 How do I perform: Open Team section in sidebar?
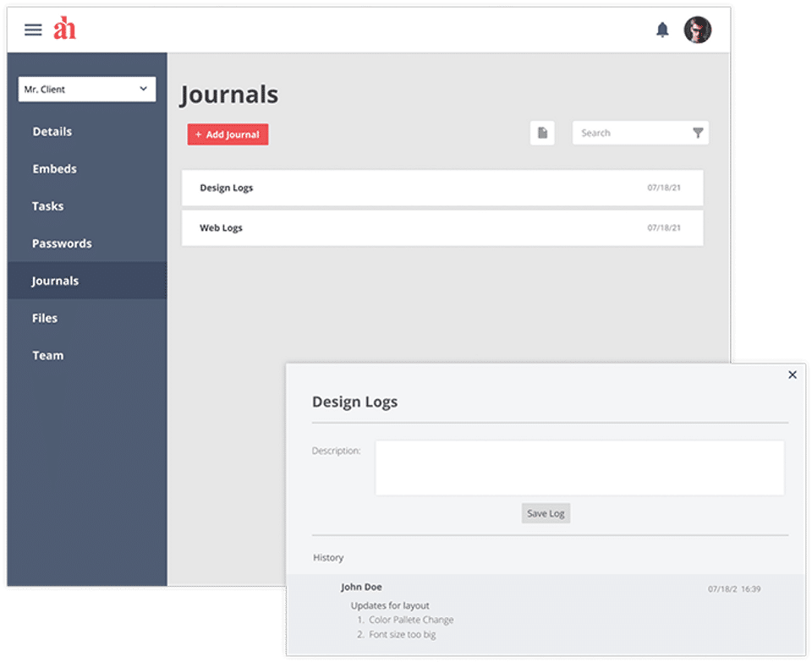47,355
